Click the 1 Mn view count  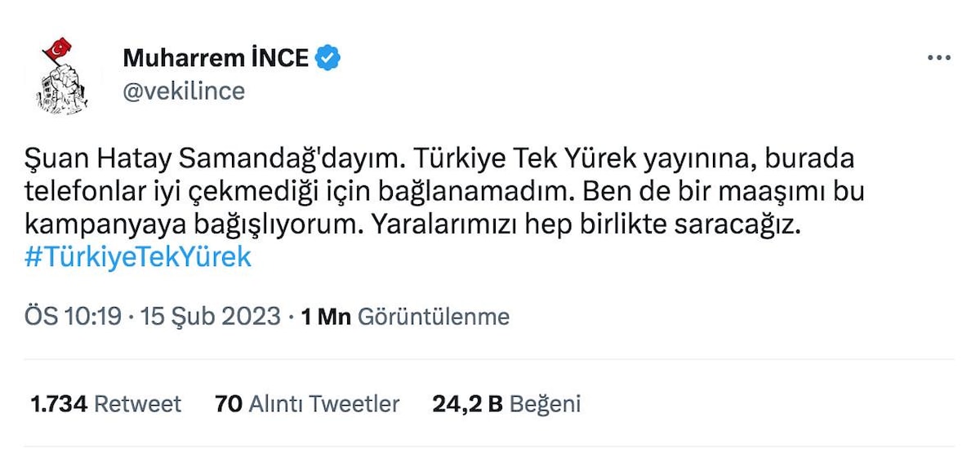(326, 316)
